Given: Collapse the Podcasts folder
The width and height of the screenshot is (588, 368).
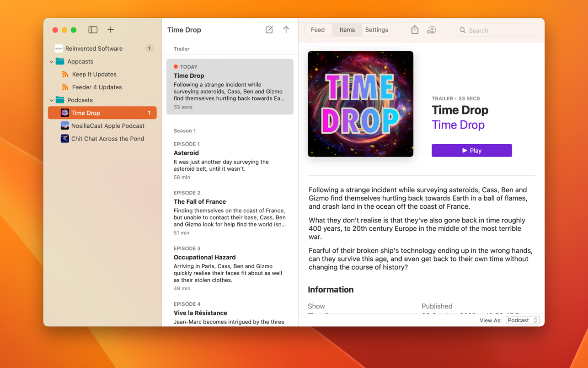Looking at the screenshot, I should click(x=51, y=100).
